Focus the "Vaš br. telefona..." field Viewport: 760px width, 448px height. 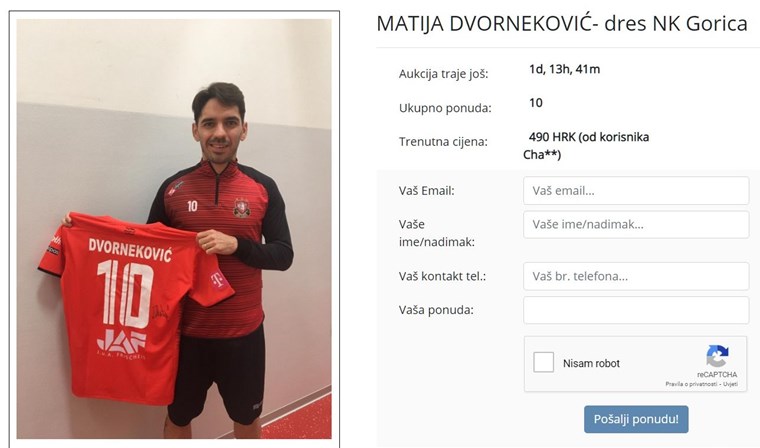[x=636, y=276]
